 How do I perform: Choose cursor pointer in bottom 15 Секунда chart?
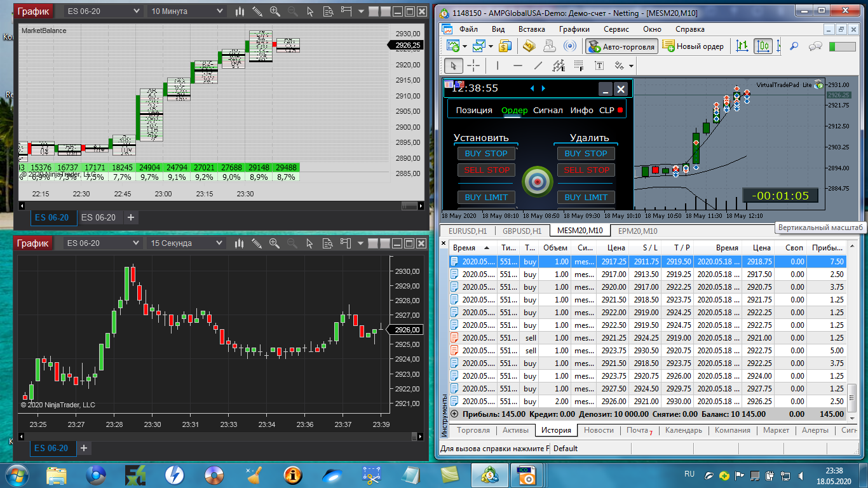pos(310,243)
